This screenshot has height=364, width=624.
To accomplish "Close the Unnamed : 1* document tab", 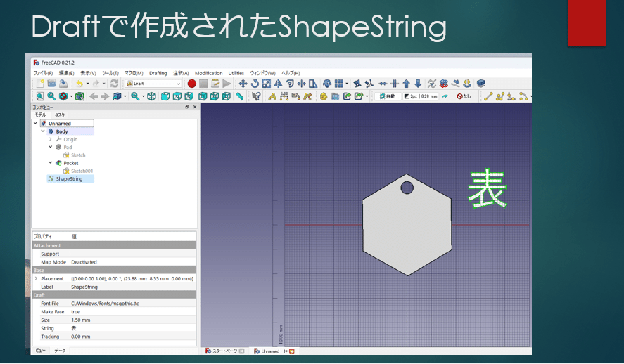I will (292, 351).
